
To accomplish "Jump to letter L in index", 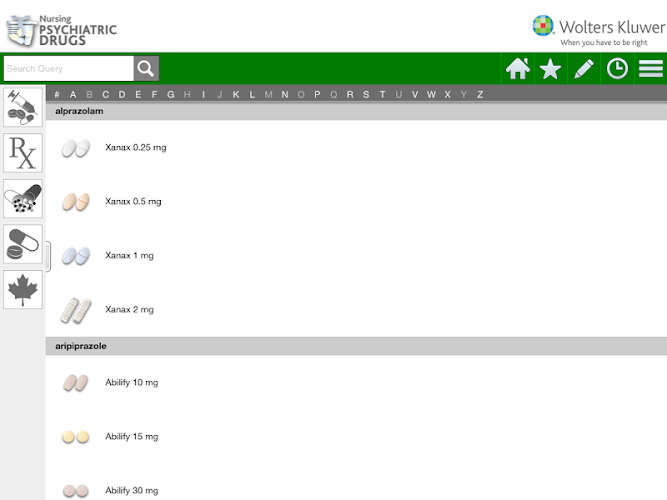I will coord(252,94).
